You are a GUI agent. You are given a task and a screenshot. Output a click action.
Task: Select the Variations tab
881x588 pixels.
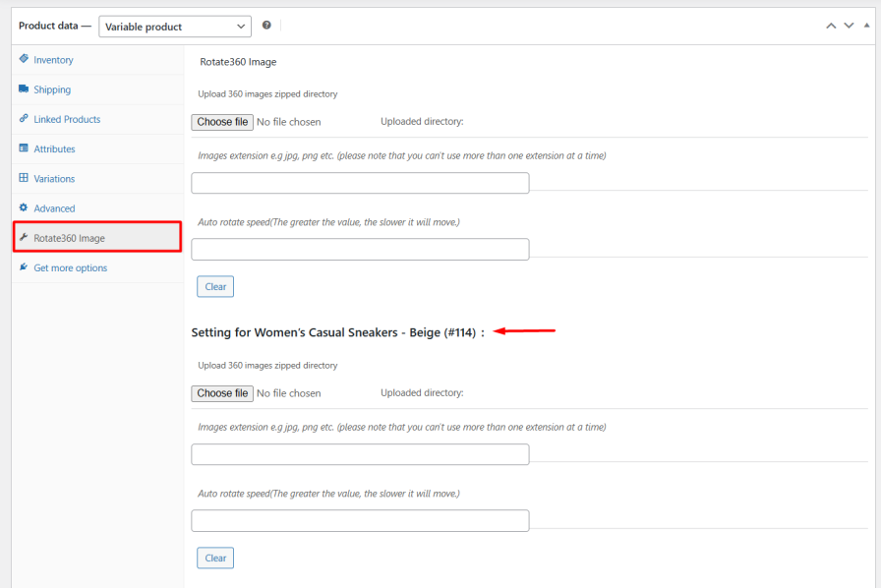[x=97, y=179]
